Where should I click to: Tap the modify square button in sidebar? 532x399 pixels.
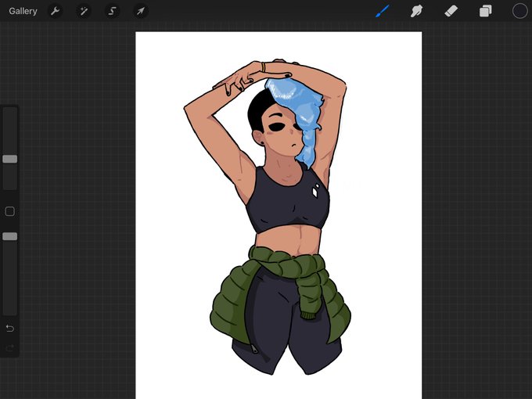coord(10,211)
